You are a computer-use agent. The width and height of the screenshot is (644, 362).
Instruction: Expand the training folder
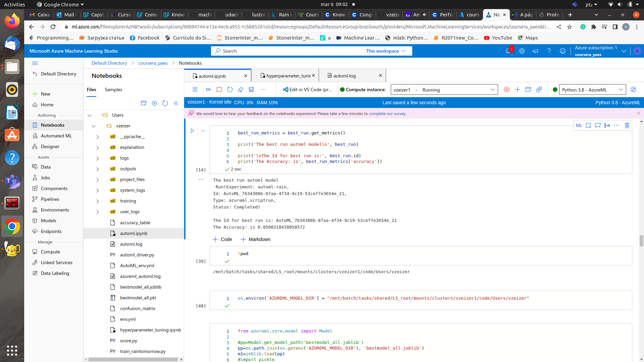point(98,201)
